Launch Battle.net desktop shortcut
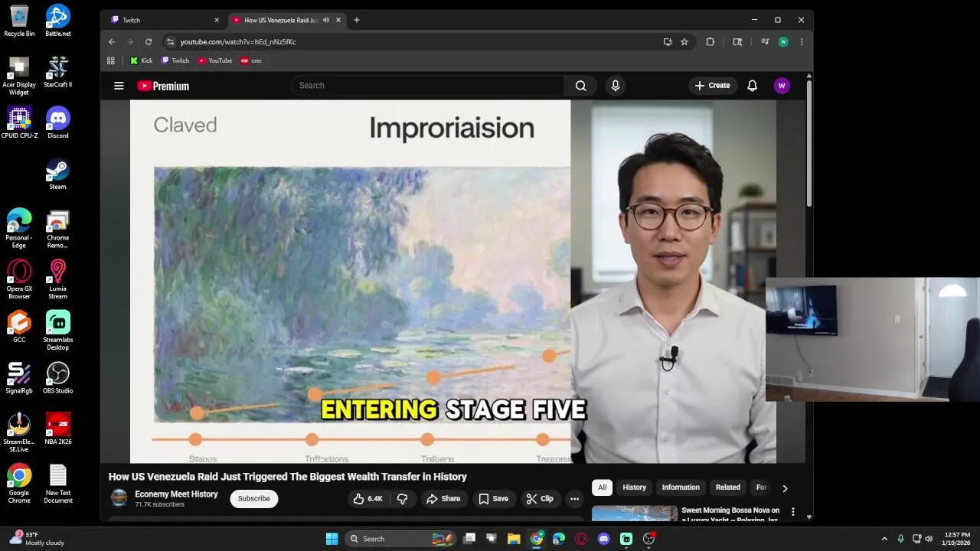Screen dimensions: 980x551 pos(58,21)
